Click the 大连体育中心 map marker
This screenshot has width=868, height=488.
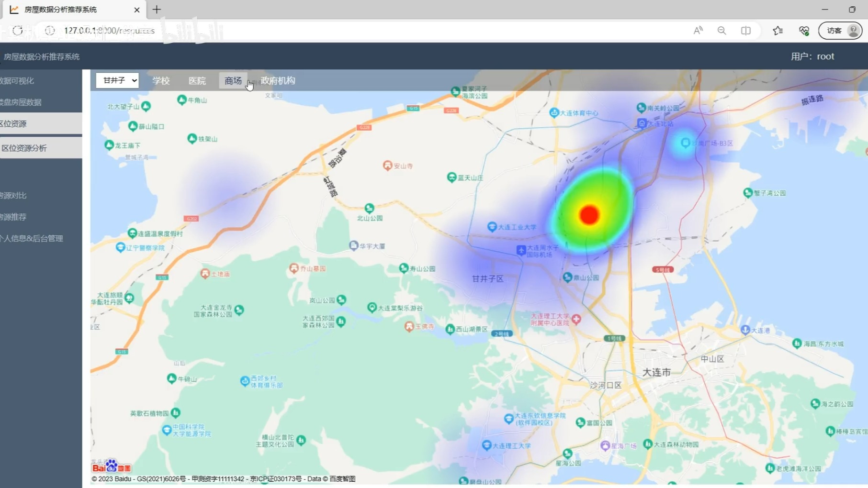554,112
